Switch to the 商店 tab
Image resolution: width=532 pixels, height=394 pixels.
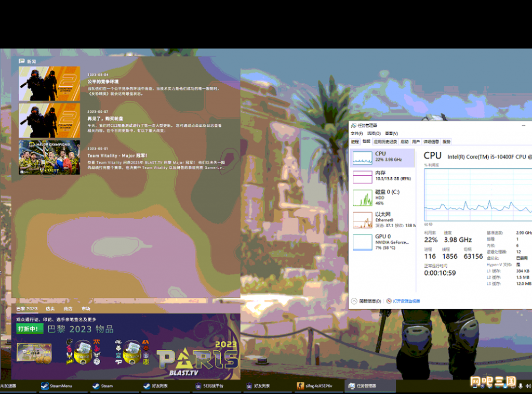68,308
